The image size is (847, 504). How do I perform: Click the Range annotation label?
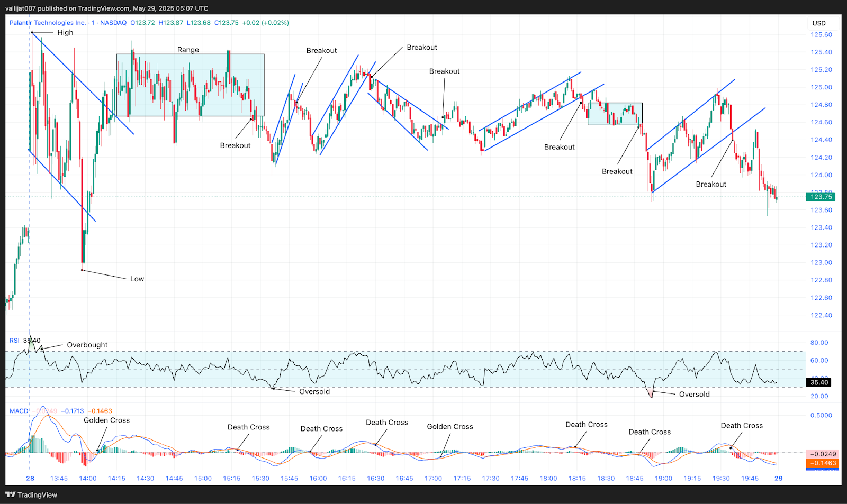pos(188,50)
